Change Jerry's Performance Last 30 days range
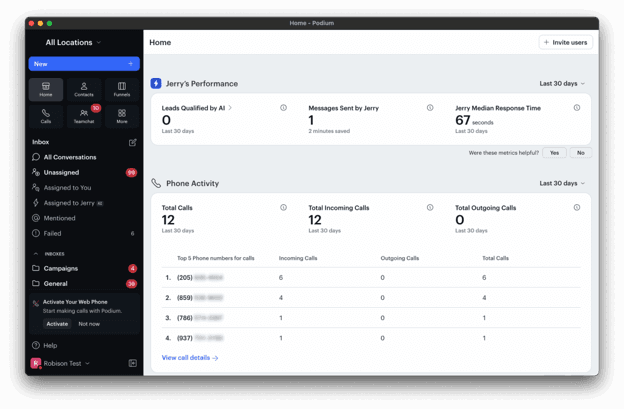Screen dimensions: 624x409 (x=562, y=84)
